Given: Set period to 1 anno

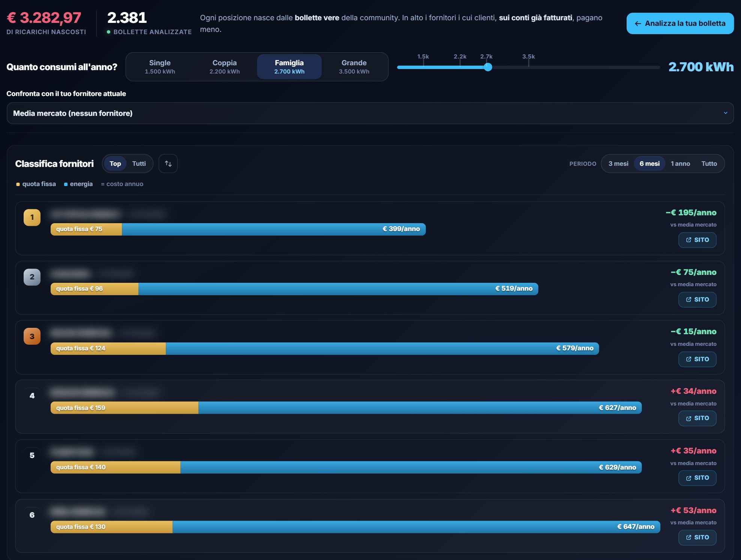Looking at the screenshot, I should coord(680,164).
